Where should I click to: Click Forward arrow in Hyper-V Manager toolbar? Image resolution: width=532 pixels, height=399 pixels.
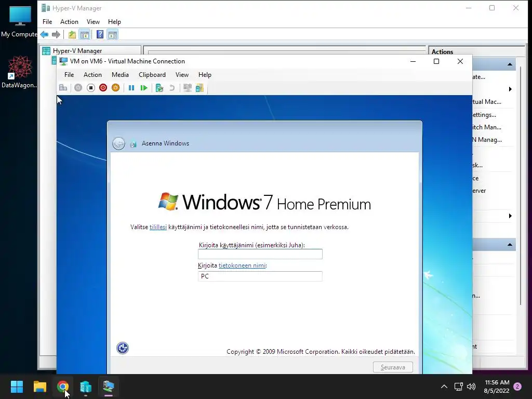point(56,34)
